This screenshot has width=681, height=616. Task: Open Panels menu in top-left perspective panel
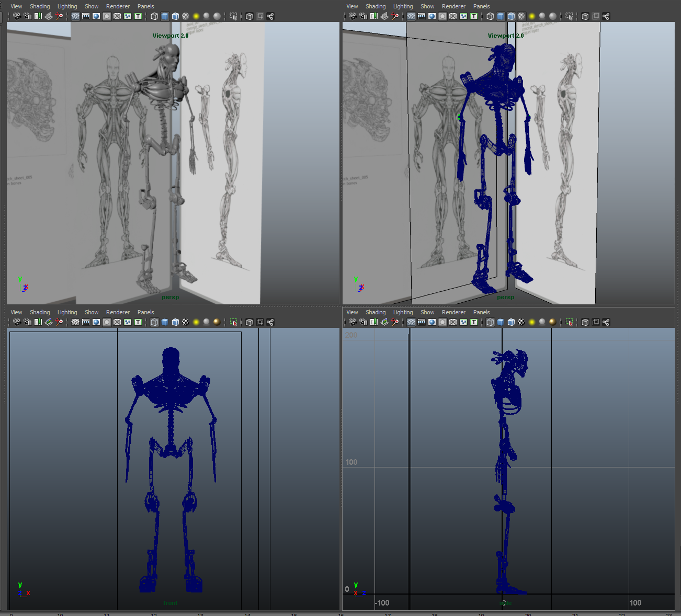[146, 6]
